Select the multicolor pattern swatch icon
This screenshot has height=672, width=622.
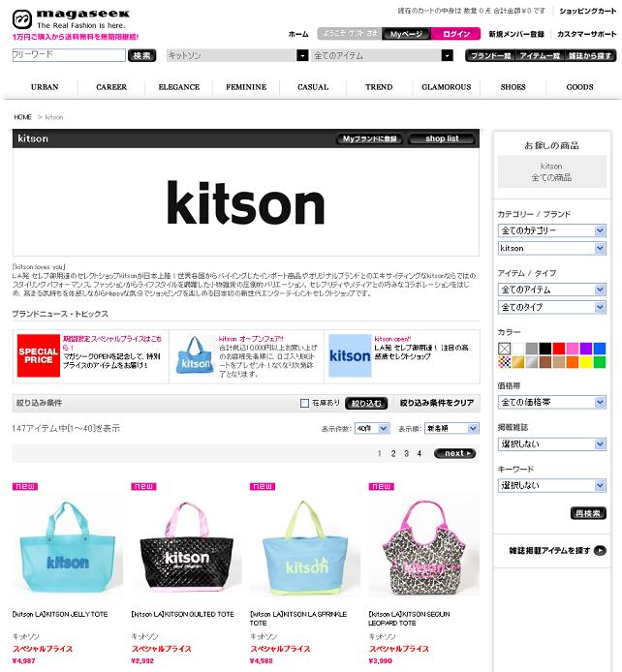(505, 362)
